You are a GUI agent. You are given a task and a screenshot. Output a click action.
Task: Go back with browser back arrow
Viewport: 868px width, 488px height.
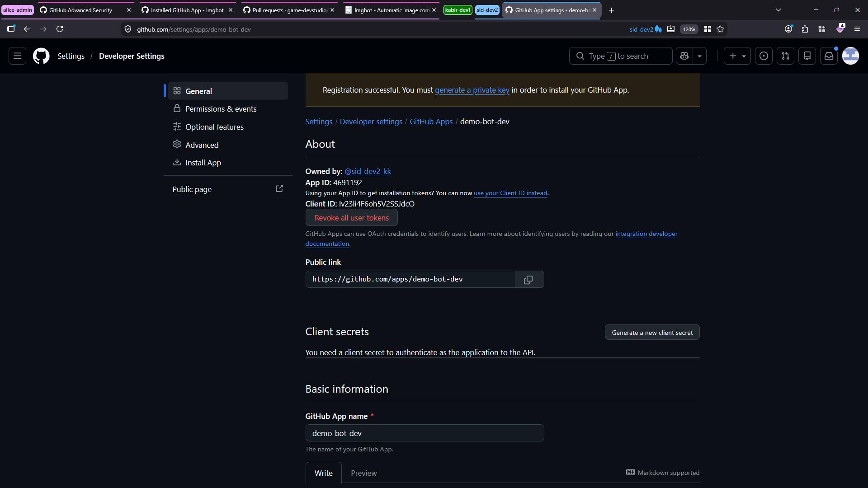(x=27, y=29)
